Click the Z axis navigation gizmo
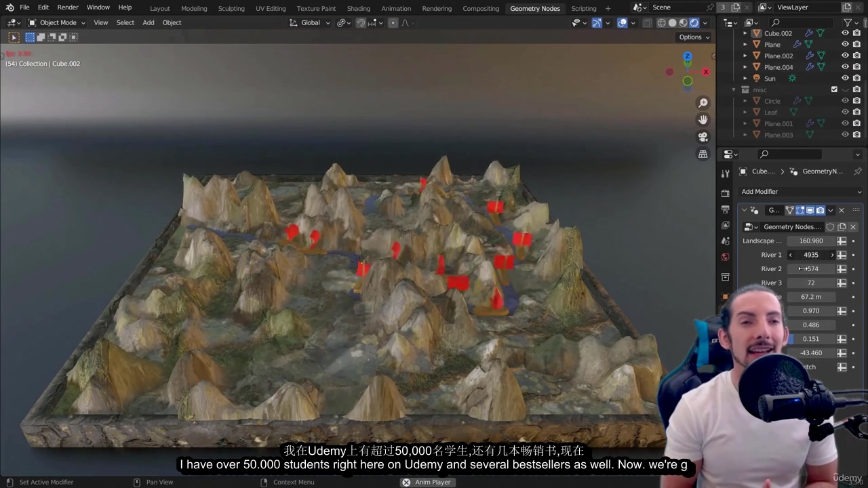 pyautogui.click(x=688, y=57)
